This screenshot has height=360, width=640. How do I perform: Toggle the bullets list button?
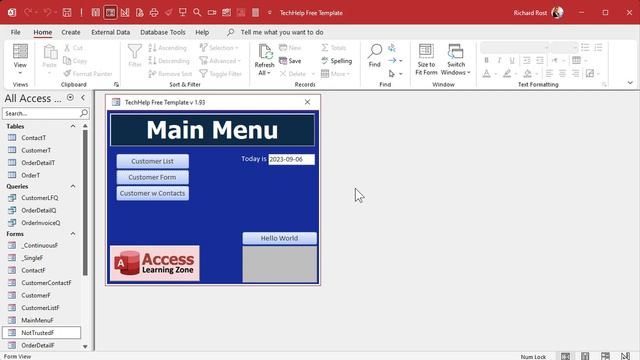pos(585,48)
